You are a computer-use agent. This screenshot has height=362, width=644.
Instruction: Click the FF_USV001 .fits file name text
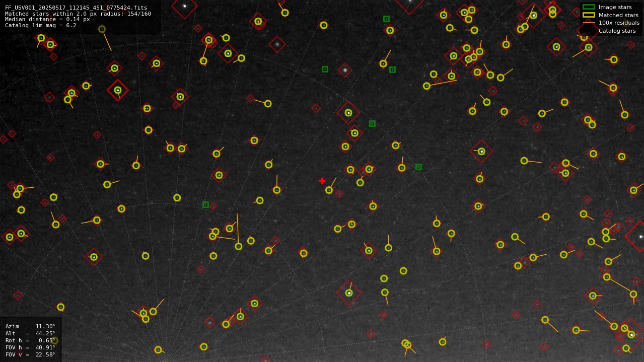(x=76, y=8)
